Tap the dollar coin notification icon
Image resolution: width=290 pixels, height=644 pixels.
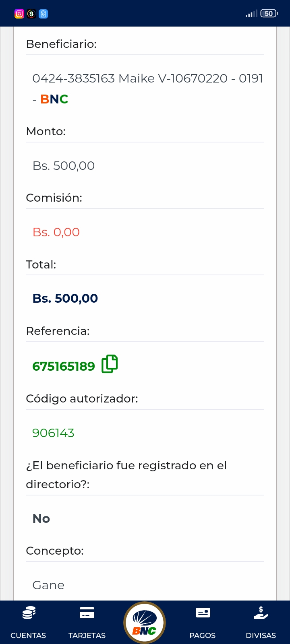31,14
